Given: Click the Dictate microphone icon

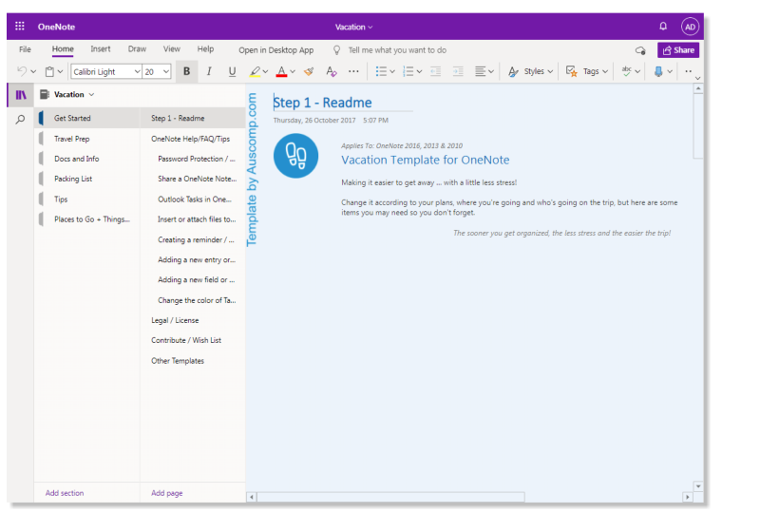Looking at the screenshot, I should click(x=658, y=71).
